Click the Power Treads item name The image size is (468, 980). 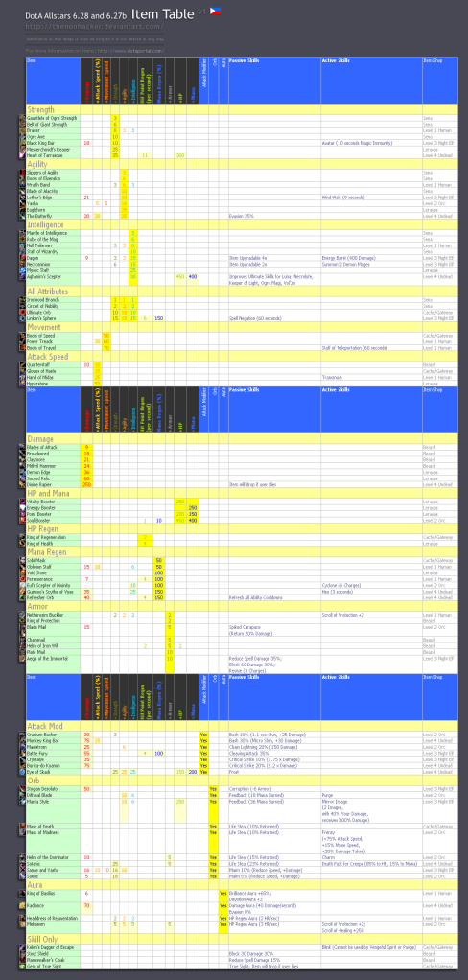pyautogui.click(x=38, y=342)
